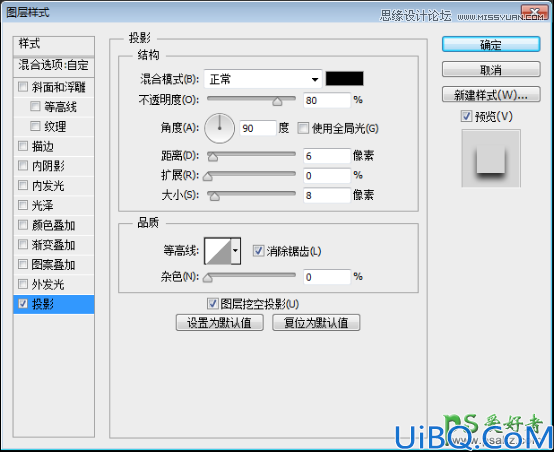Toggle the 预览 checkbox
The width and height of the screenshot is (554, 452).
pos(466,116)
